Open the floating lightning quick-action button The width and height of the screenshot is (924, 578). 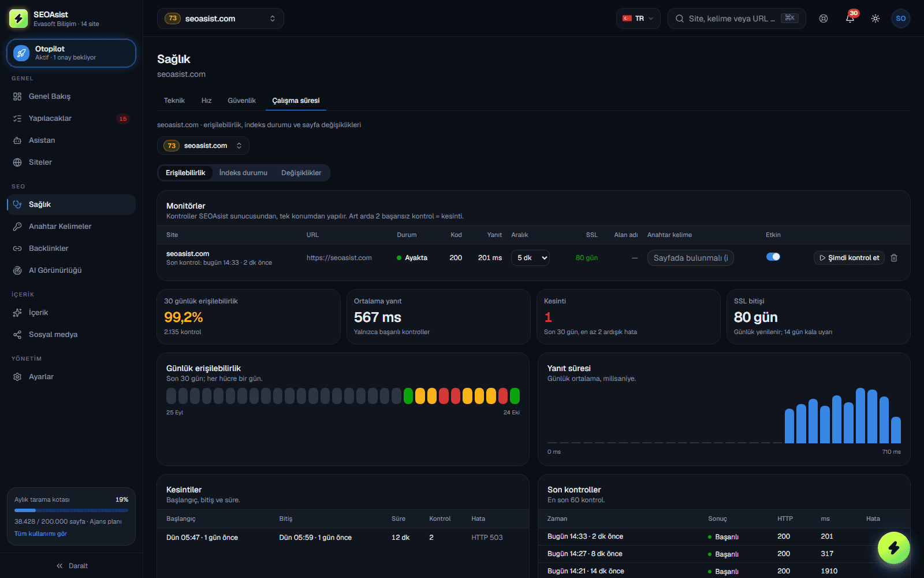894,548
